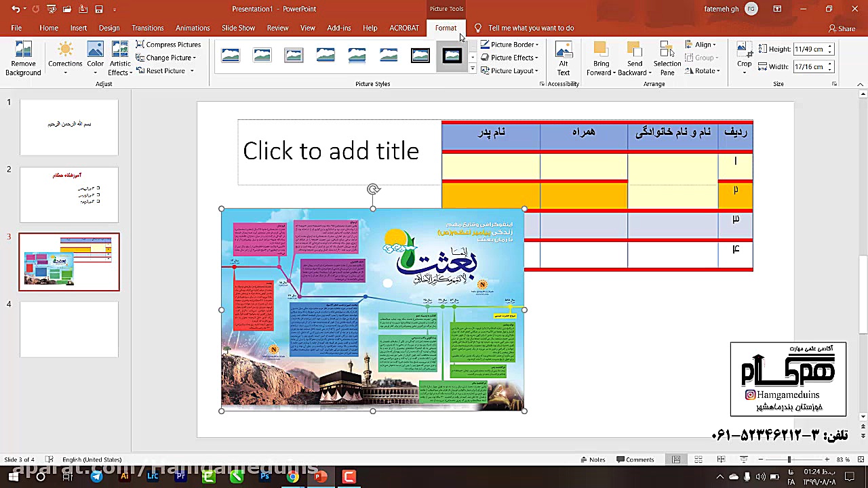Open the Picture Border dropdown
The width and height of the screenshot is (868, 488).
509,44
